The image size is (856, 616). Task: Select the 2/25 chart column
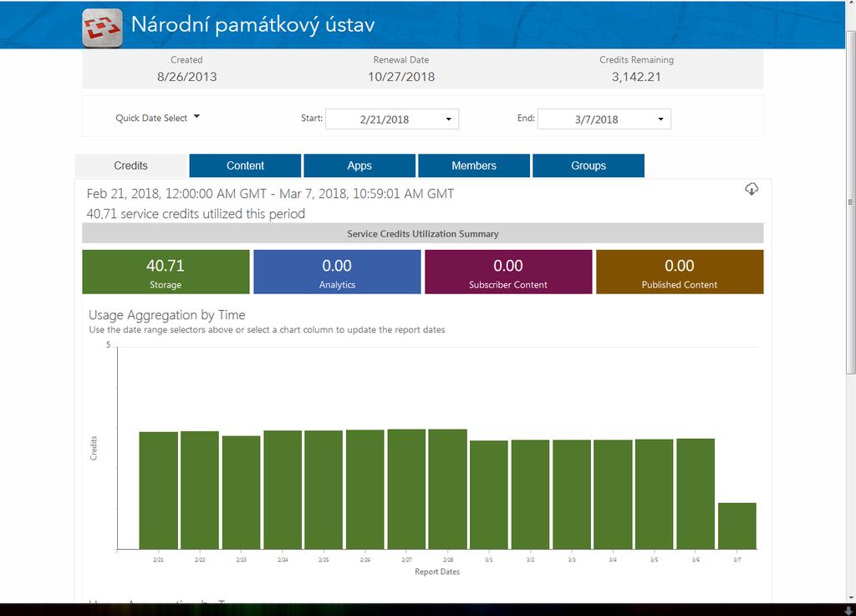click(324, 490)
